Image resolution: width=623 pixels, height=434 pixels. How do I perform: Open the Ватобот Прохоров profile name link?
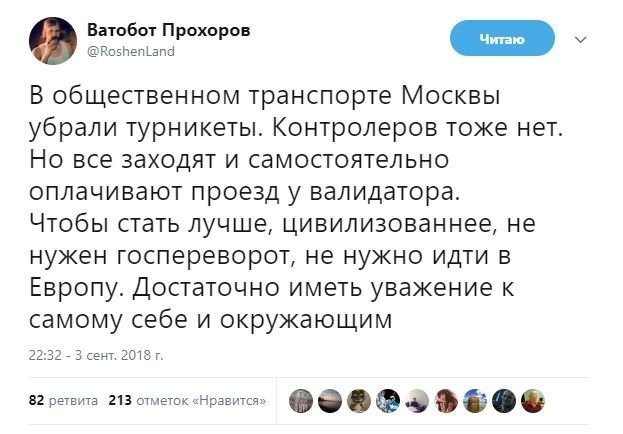click(x=169, y=29)
